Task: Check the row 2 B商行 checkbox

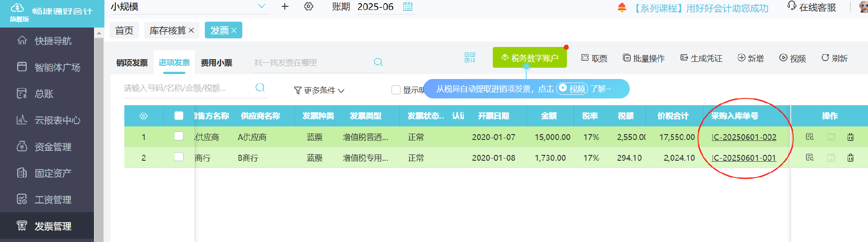Action: (179, 157)
